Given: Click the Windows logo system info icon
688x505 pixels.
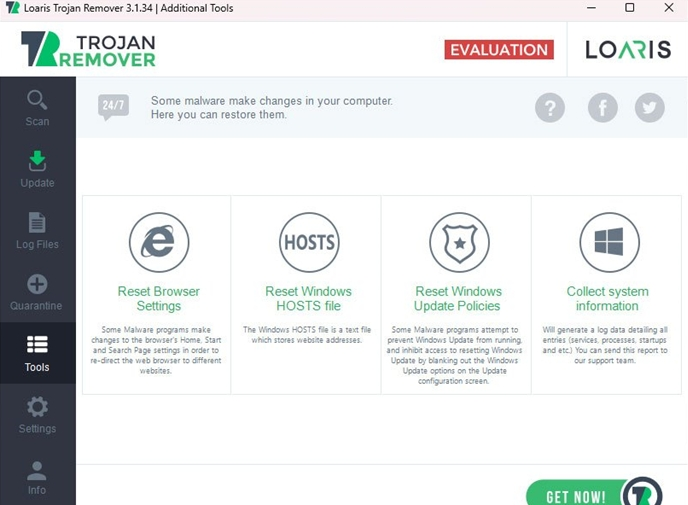Looking at the screenshot, I should tap(609, 242).
